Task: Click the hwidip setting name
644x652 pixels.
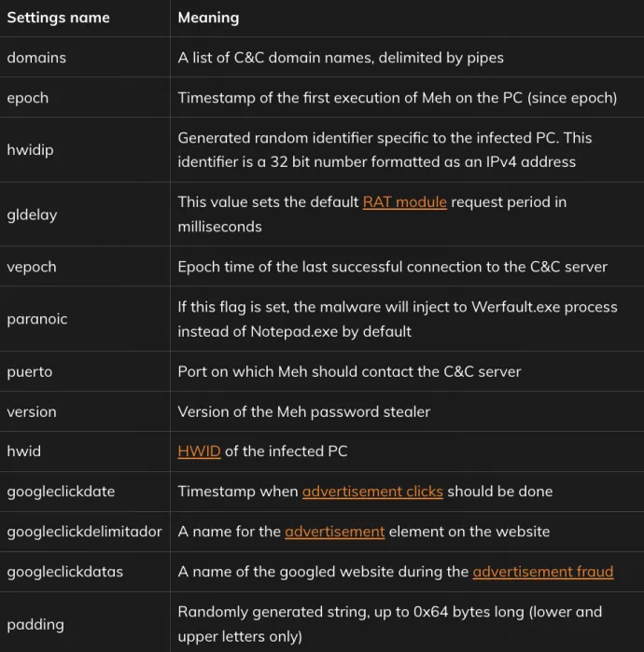Action: pyautogui.click(x=31, y=149)
